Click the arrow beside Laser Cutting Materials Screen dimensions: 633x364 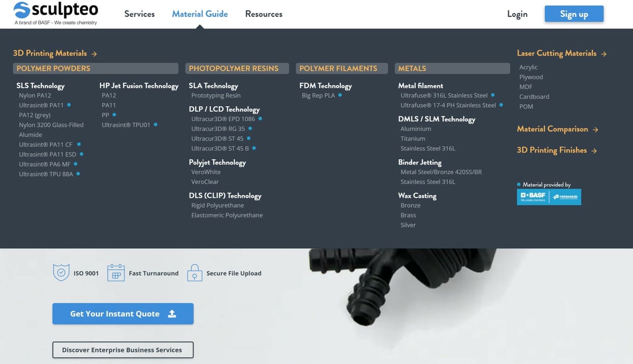click(603, 54)
